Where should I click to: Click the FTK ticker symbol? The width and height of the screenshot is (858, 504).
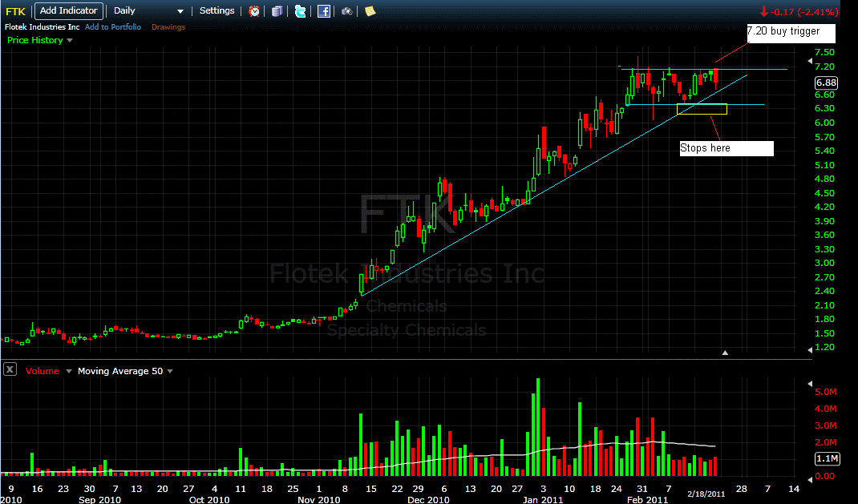pyautogui.click(x=15, y=11)
